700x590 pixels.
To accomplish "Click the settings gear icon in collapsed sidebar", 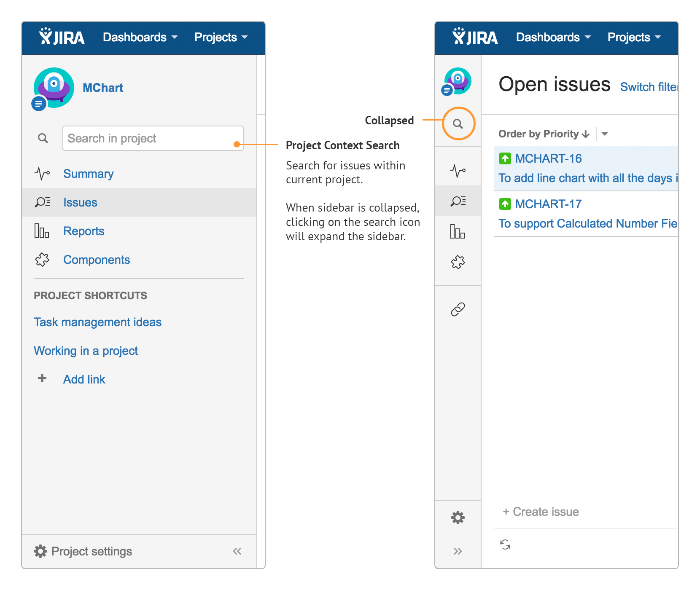I will (x=458, y=518).
